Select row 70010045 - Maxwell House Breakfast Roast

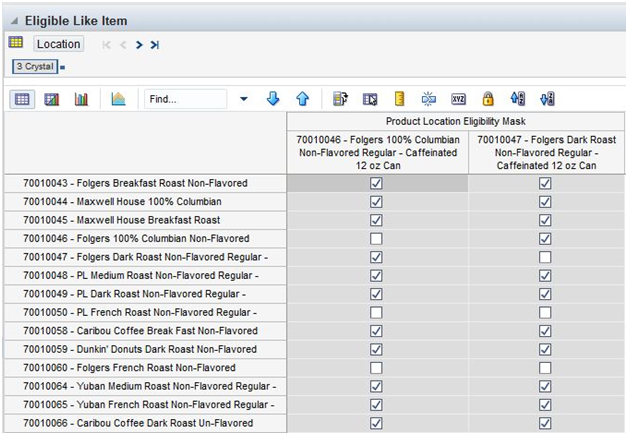point(145,220)
